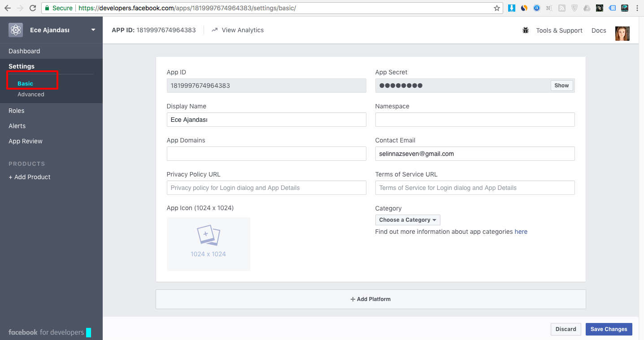Expand the Ece Ajandası app switcher arrow
This screenshot has width=644, height=340.
tap(93, 30)
